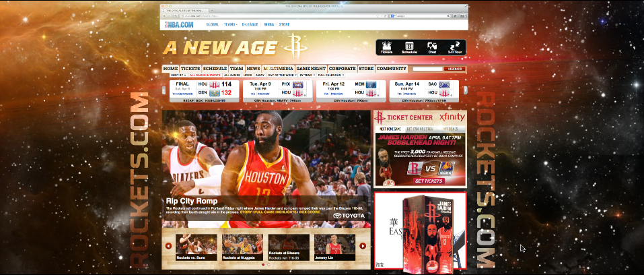Viewport: 644px width, 275px height.
Task: Open the Rockets vs. Suns thumbnail
Action: coord(196,247)
